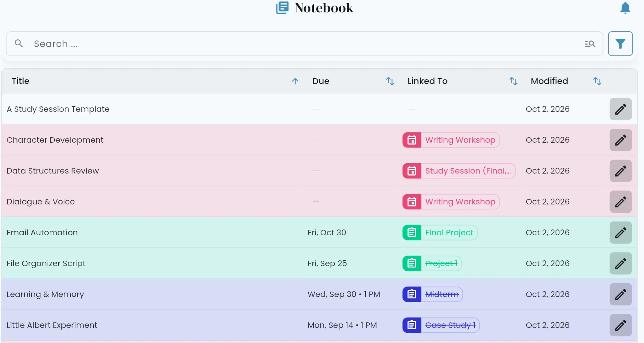Sort by Title using the up arrow

[x=295, y=81]
